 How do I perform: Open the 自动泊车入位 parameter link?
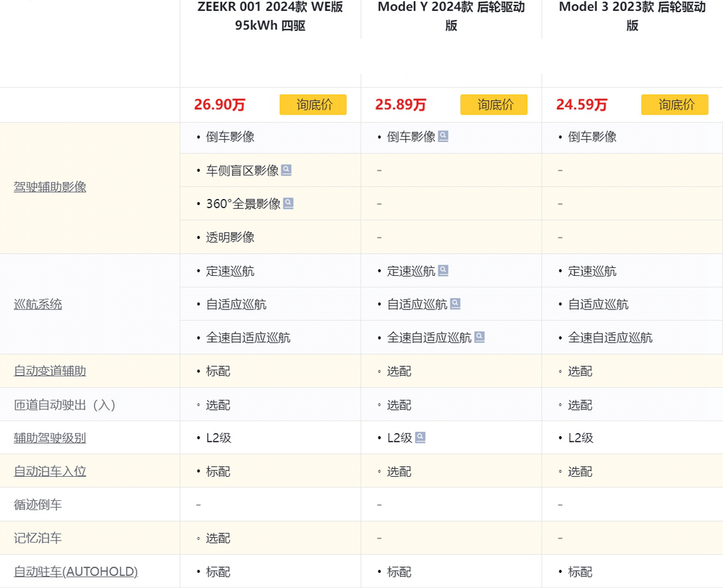point(50,471)
